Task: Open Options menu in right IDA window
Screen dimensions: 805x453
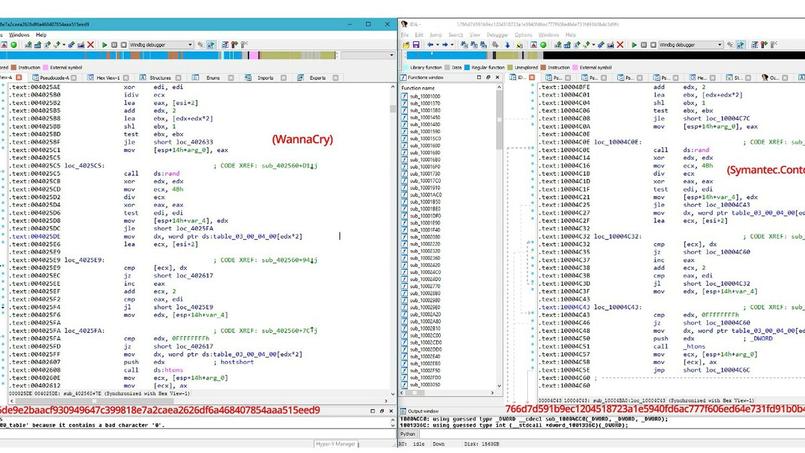Action: click(x=523, y=35)
